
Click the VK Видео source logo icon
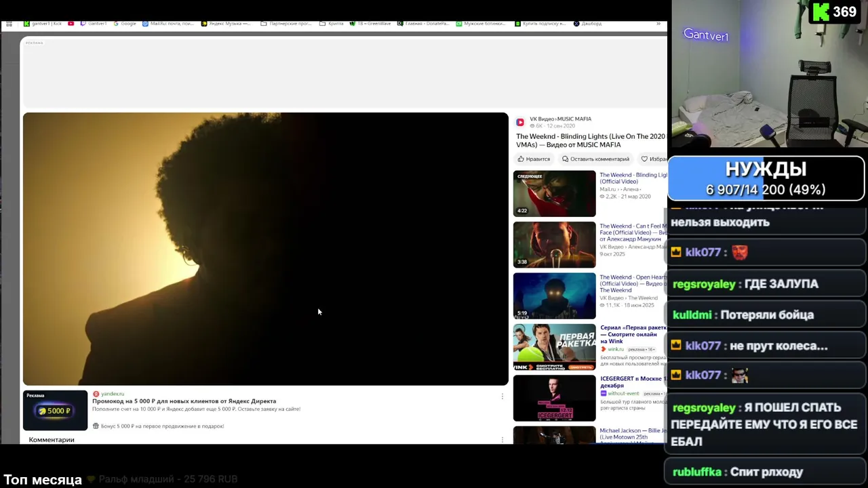[x=520, y=122]
